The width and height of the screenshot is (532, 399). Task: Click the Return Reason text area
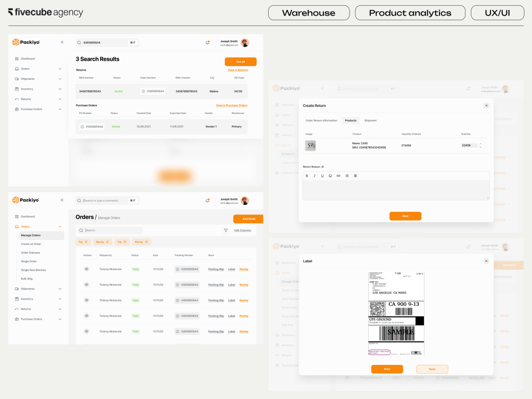396,190
